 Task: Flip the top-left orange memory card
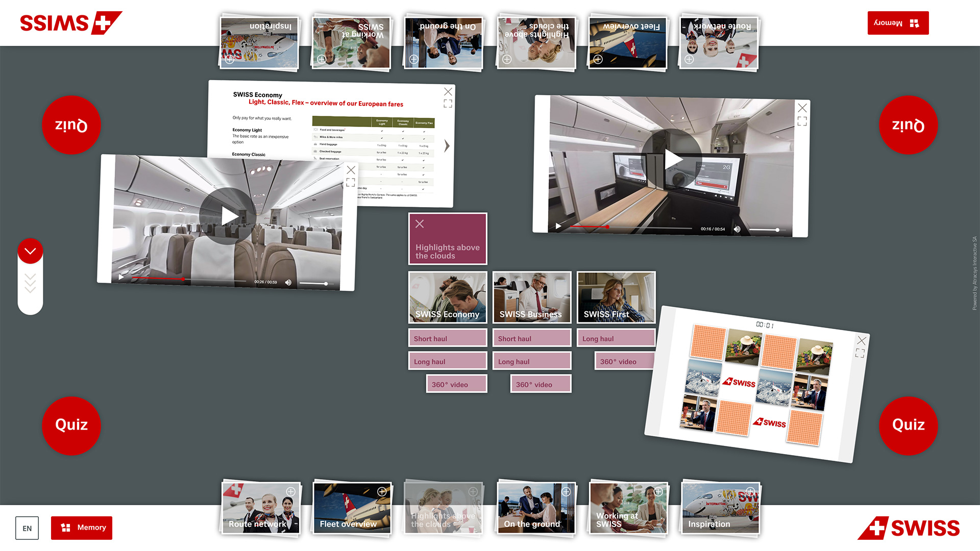point(708,342)
